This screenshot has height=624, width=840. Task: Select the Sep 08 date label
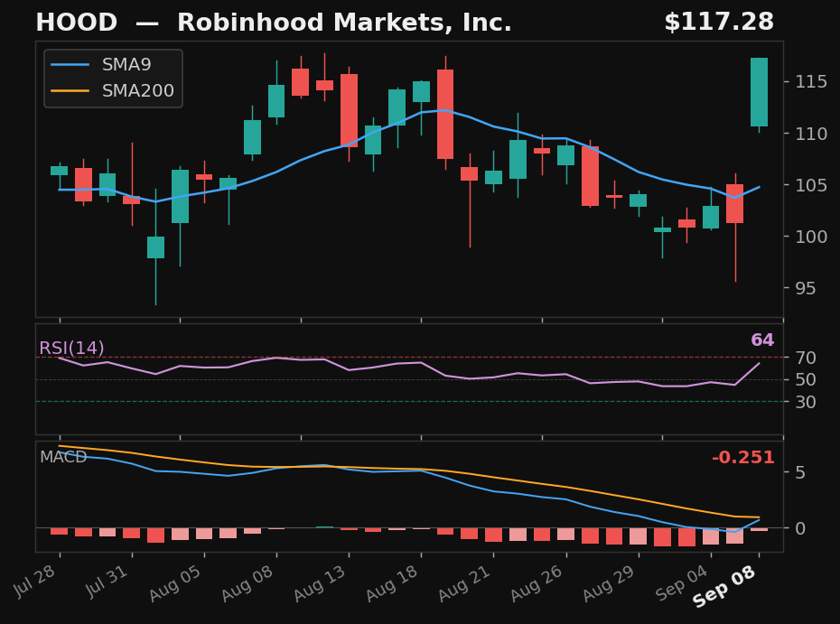724,587
